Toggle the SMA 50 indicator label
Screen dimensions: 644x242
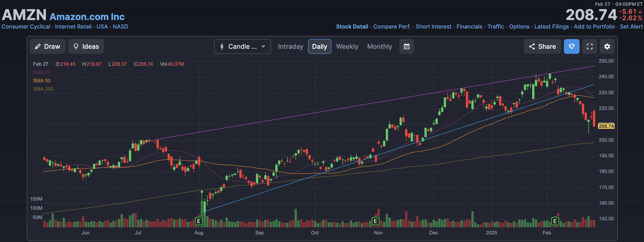(x=42, y=81)
